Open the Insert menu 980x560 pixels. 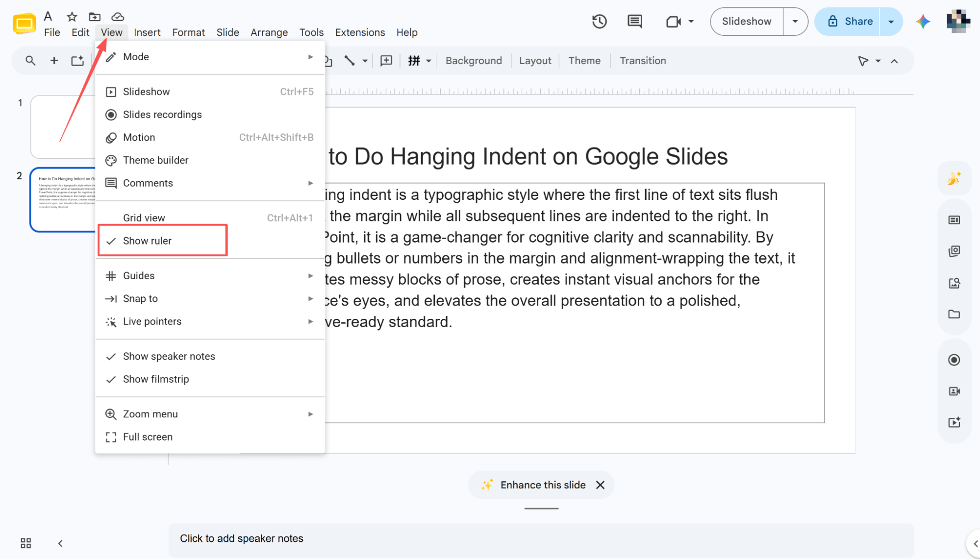coord(147,32)
